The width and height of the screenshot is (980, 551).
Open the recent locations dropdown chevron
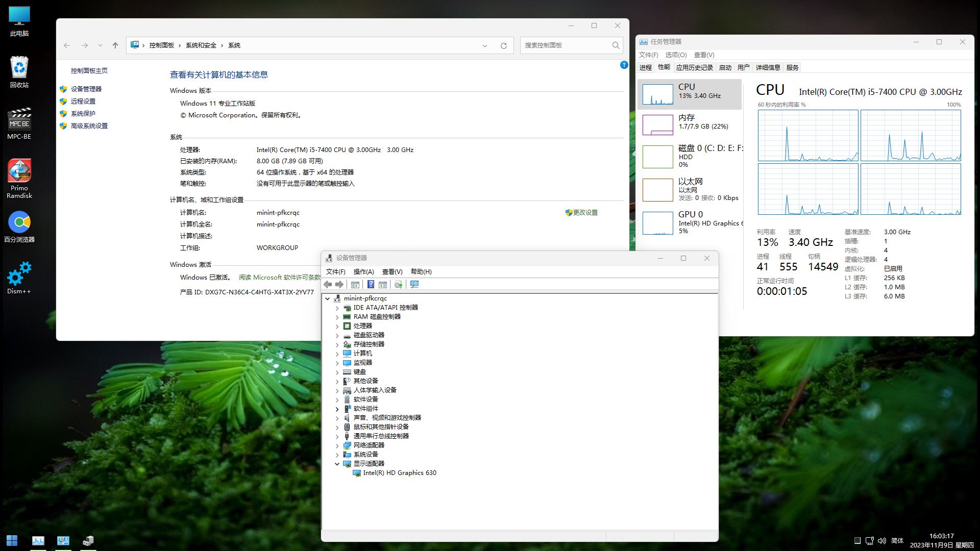[100, 45]
